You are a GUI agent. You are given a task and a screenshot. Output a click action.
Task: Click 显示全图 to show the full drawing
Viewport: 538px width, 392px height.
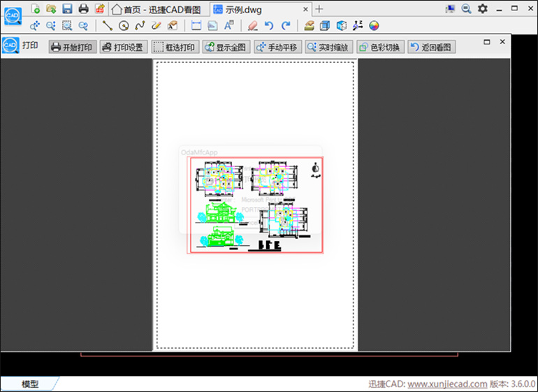pos(225,47)
